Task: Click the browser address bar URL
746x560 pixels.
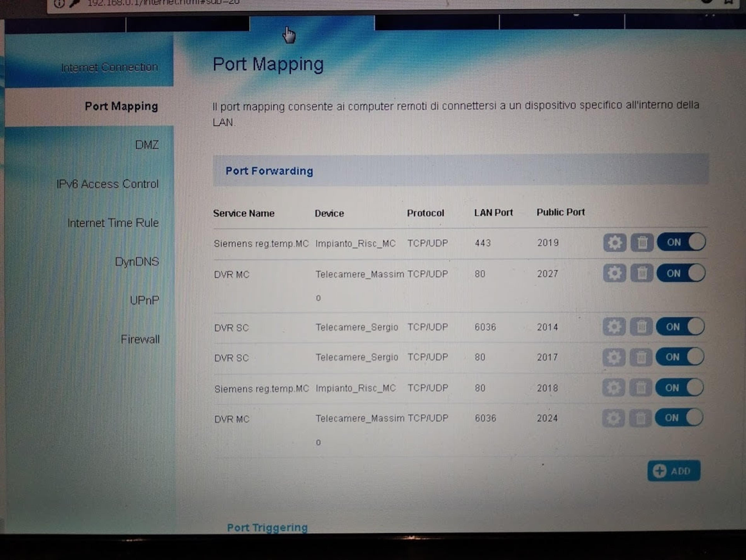Action: tap(163, 3)
